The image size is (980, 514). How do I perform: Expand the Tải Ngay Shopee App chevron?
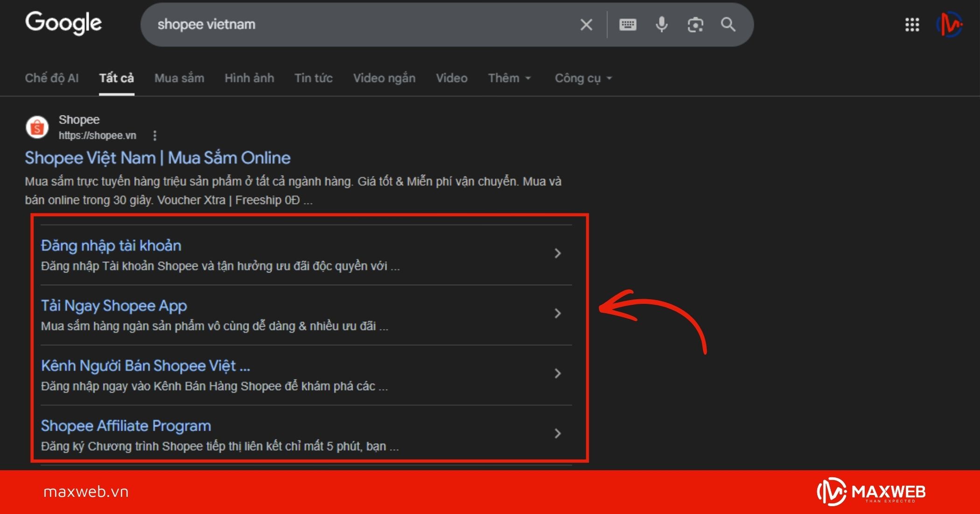558,313
